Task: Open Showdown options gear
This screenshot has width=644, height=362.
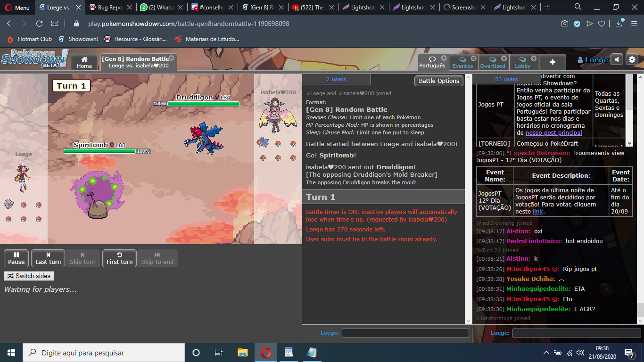Action: pyautogui.click(x=632, y=59)
